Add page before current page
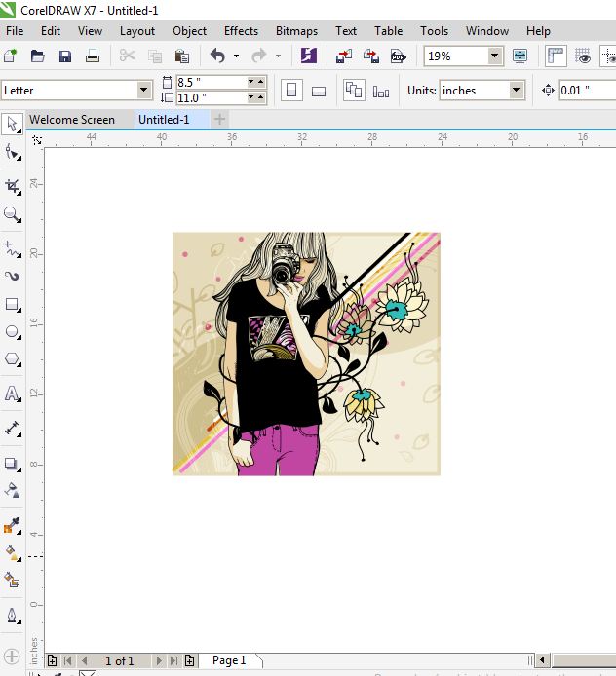This screenshot has width=616, height=676. point(52,660)
